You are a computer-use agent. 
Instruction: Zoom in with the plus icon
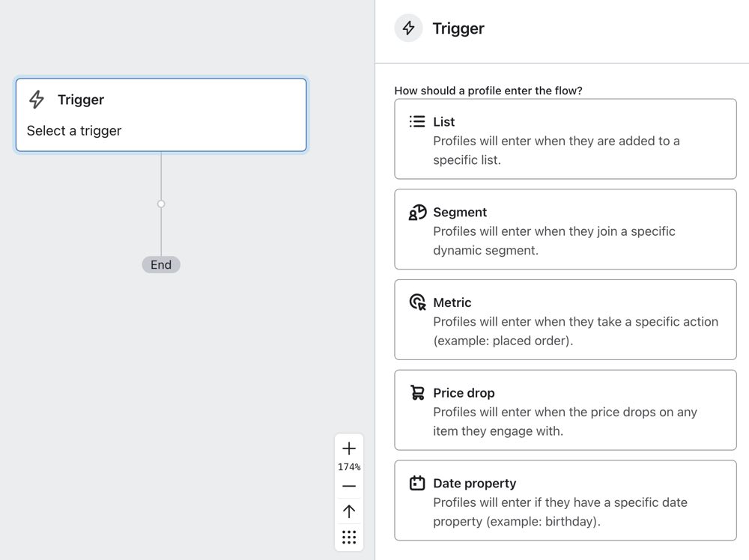click(x=349, y=448)
